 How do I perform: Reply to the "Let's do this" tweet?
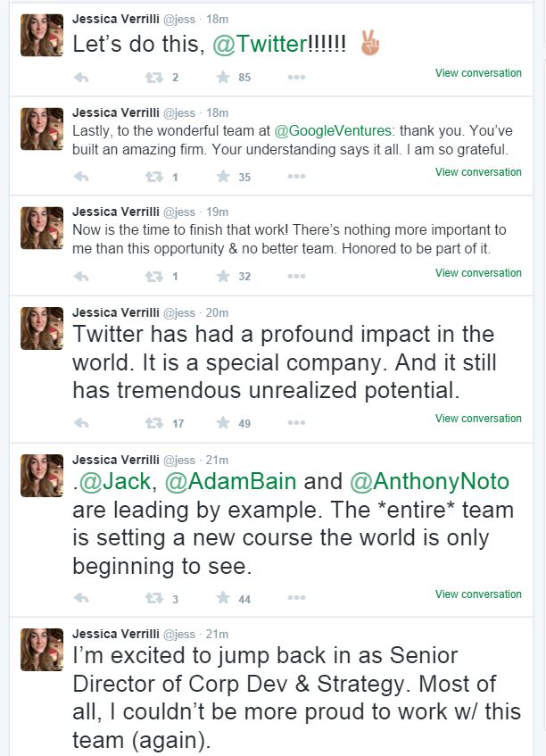coord(81,78)
